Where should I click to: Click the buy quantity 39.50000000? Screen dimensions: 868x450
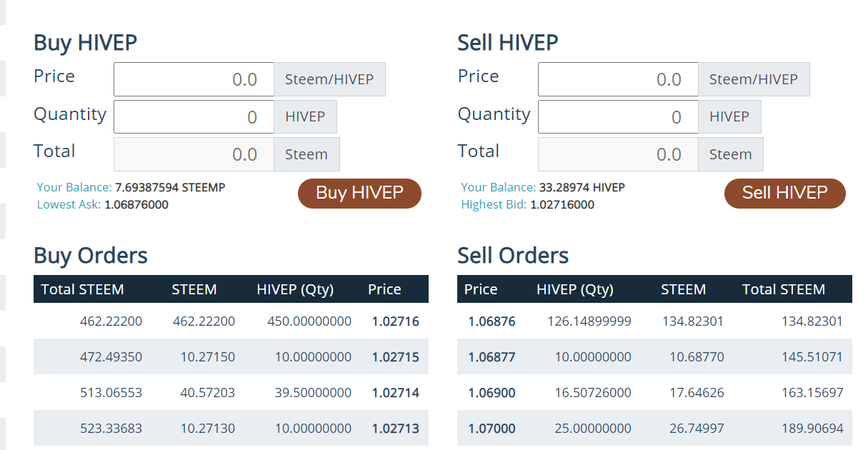point(313,393)
